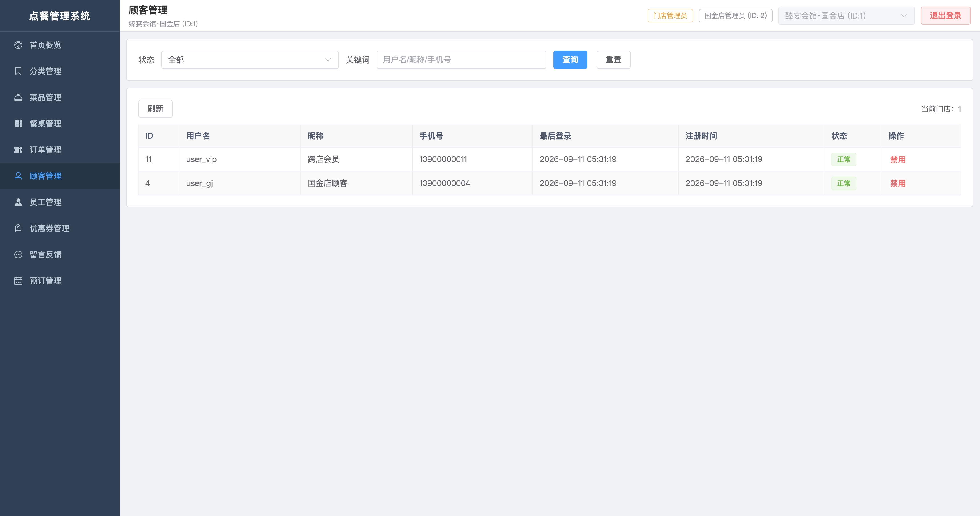Click the coupon icon beside 优惠券管理
This screenshot has height=516, width=980.
18,228
